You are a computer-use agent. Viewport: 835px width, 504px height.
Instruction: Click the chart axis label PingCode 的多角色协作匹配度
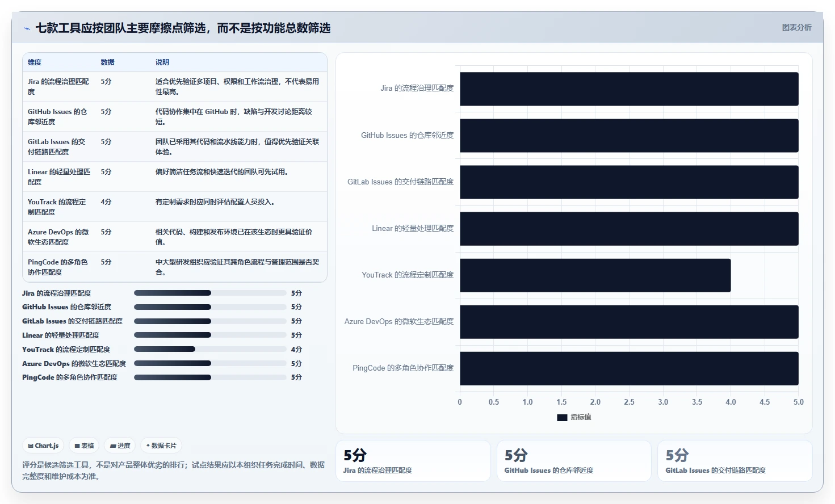click(403, 368)
